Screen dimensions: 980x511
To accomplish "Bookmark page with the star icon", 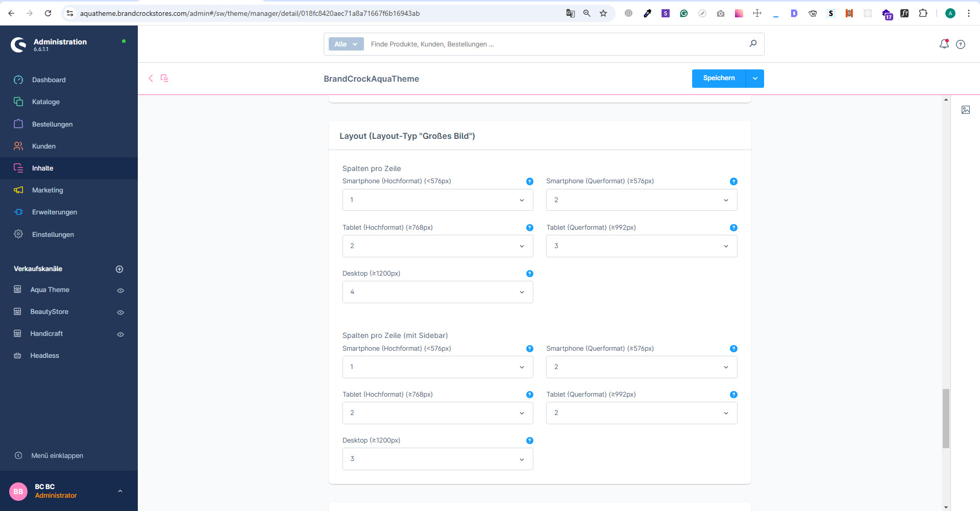I will point(603,13).
